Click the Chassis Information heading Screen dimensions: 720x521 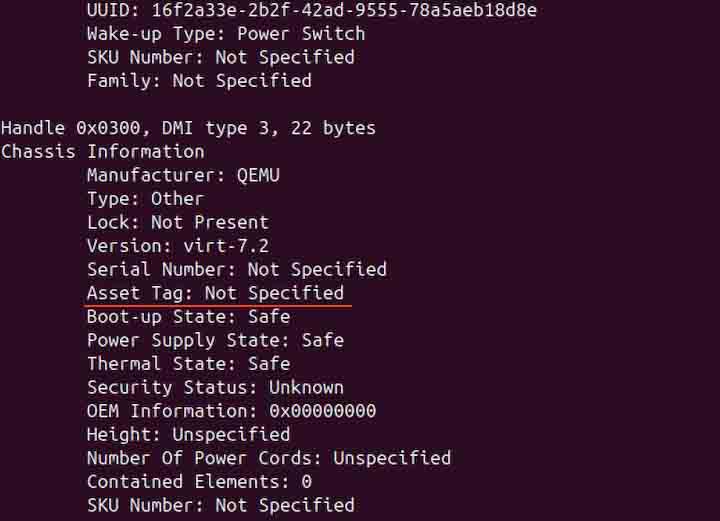tap(102, 151)
